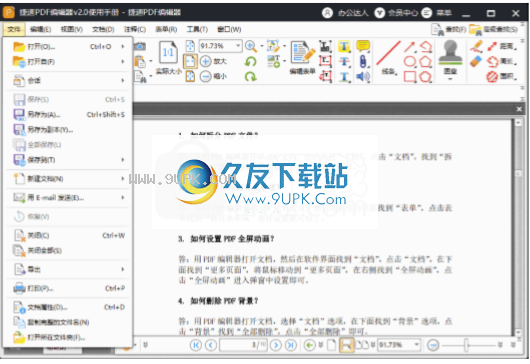Open the Tools (T) menu
This screenshot has height=364, width=530.
coord(197,29)
